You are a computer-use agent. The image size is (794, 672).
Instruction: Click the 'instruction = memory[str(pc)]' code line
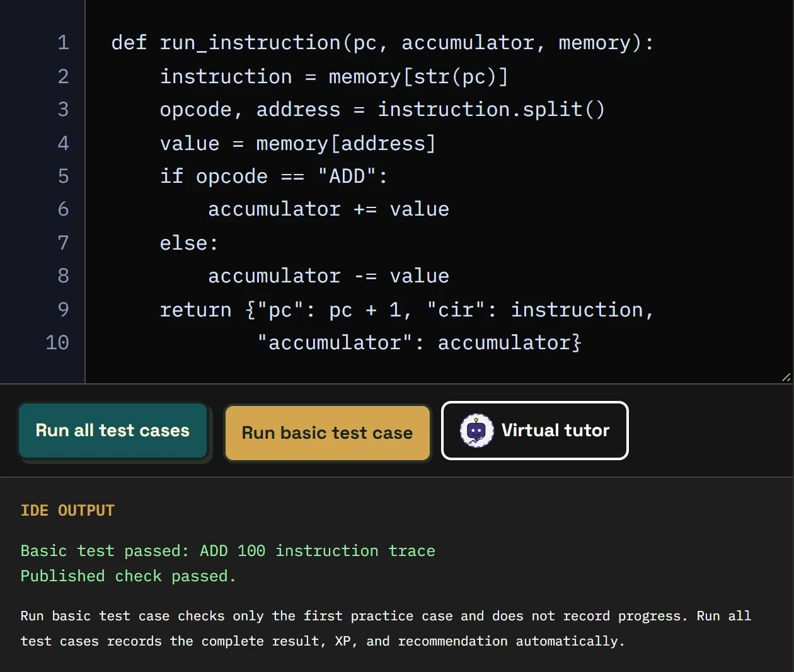click(334, 76)
